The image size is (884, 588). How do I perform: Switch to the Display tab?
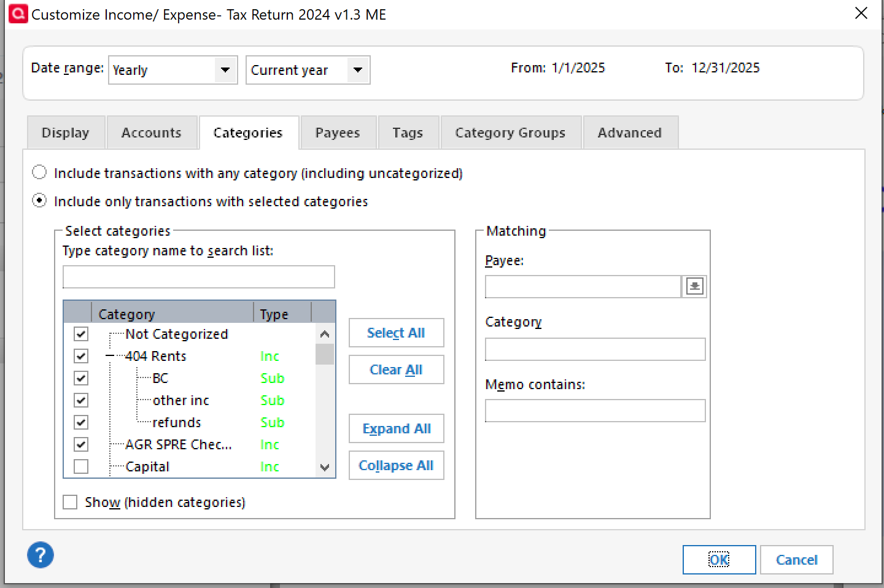[66, 133]
